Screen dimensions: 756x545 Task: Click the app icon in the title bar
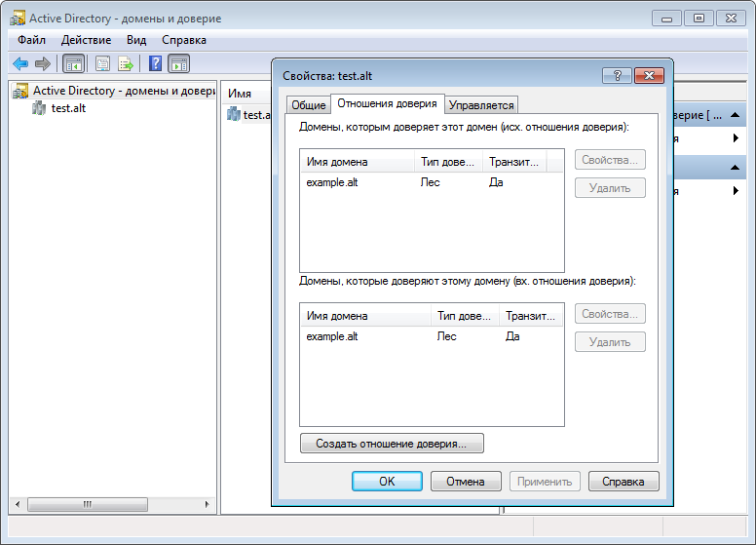click(x=18, y=19)
